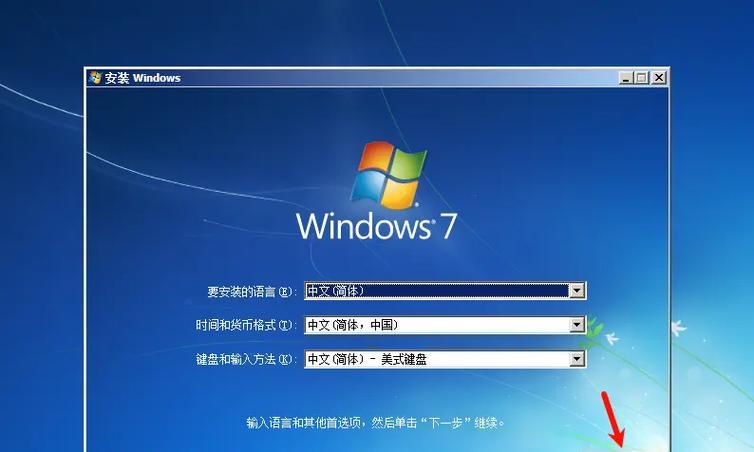Open the 键盘和输入方法 dropdown arrow
The width and height of the screenshot is (754, 452).
click(x=577, y=359)
